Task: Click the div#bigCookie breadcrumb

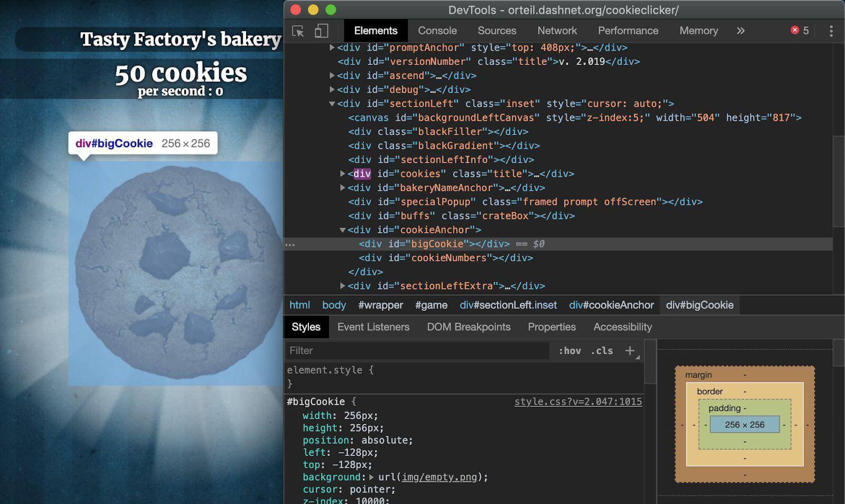Action: point(700,305)
